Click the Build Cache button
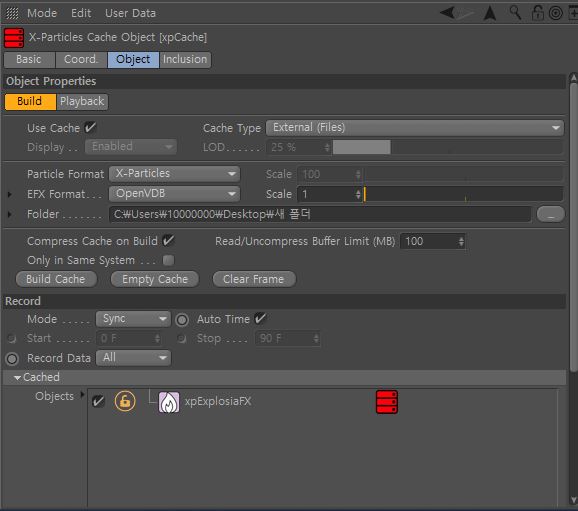Screen dimensions: 578x511 point(56,279)
